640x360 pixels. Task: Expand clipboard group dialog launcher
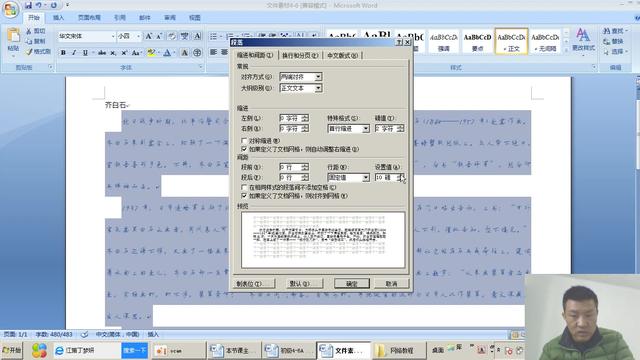point(51,67)
